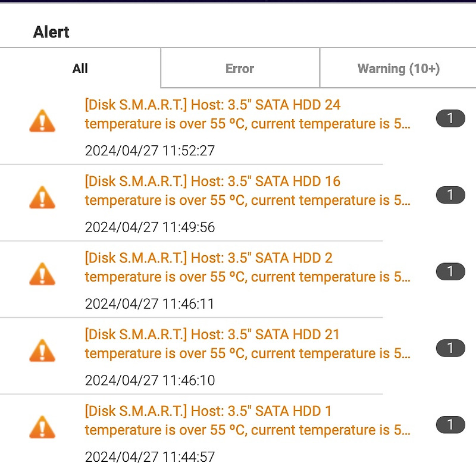Click warning icon for HDD 16 alert
Screen dimensions: 476x463
point(42,198)
